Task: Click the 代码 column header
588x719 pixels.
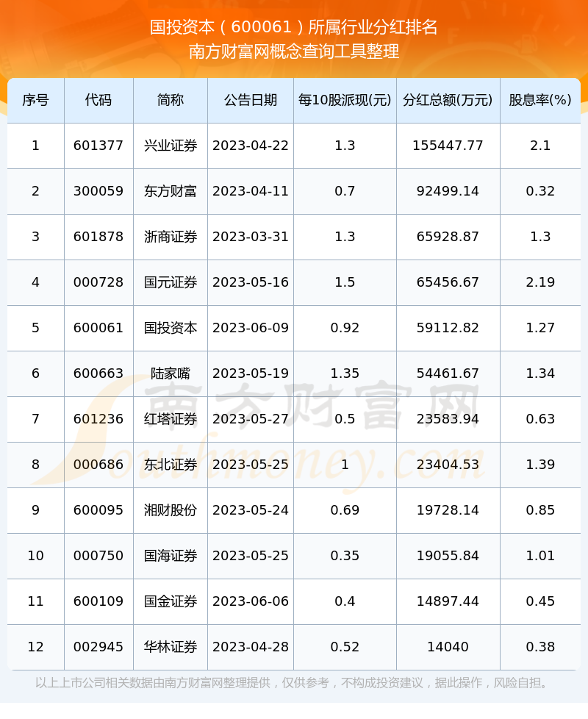Action: 98,100
